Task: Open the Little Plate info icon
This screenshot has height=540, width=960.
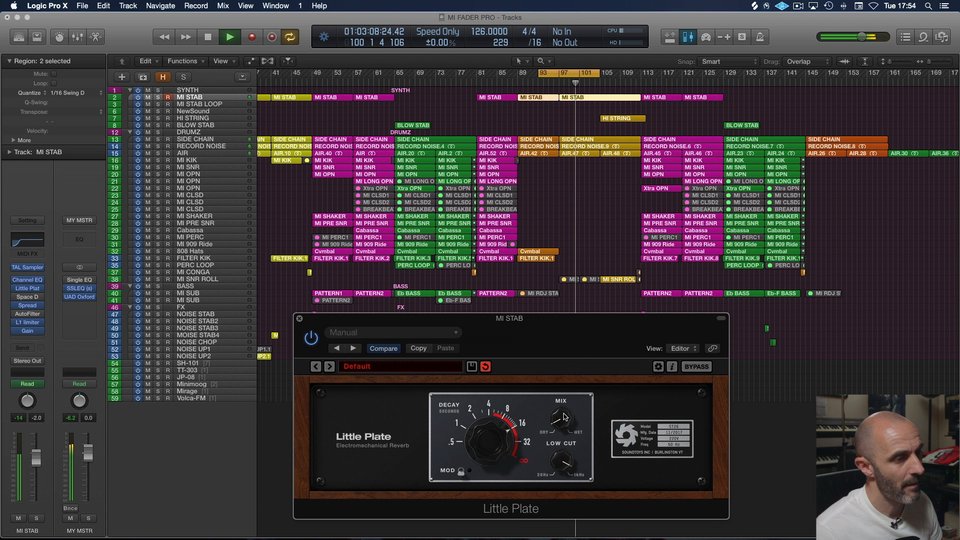Action: [x=672, y=367]
